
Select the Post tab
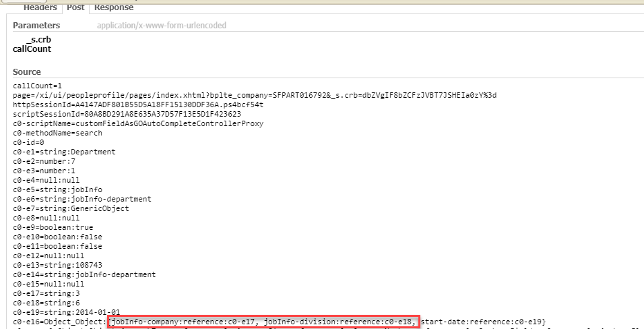coord(75,7)
